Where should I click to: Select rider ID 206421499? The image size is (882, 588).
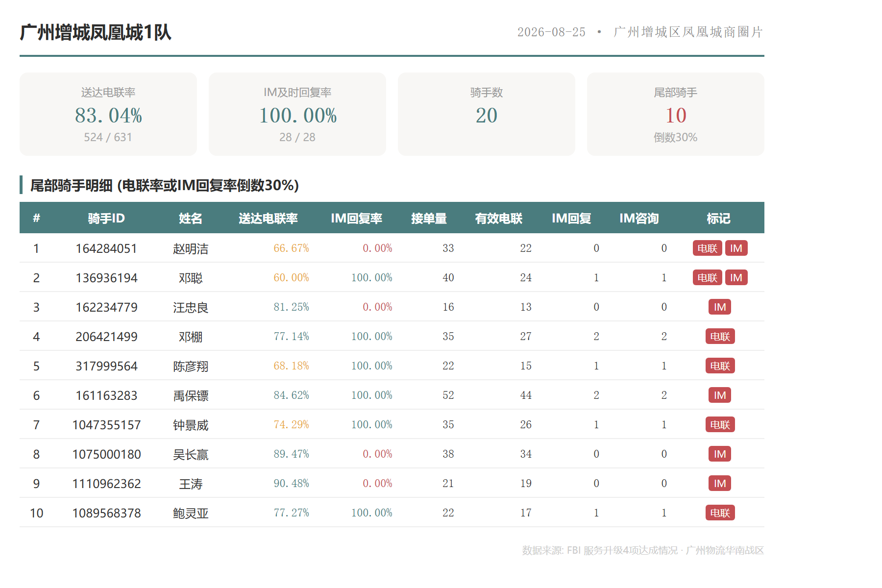[106, 337]
